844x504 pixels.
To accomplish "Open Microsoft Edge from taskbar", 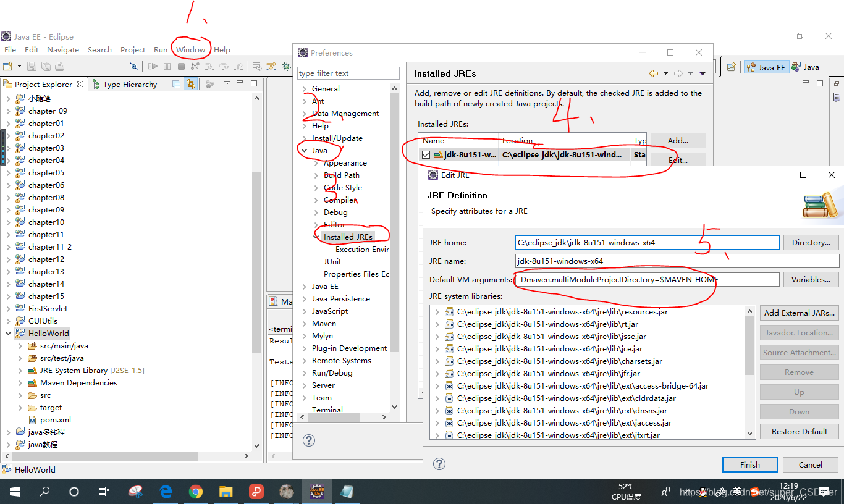I will click(166, 492).
